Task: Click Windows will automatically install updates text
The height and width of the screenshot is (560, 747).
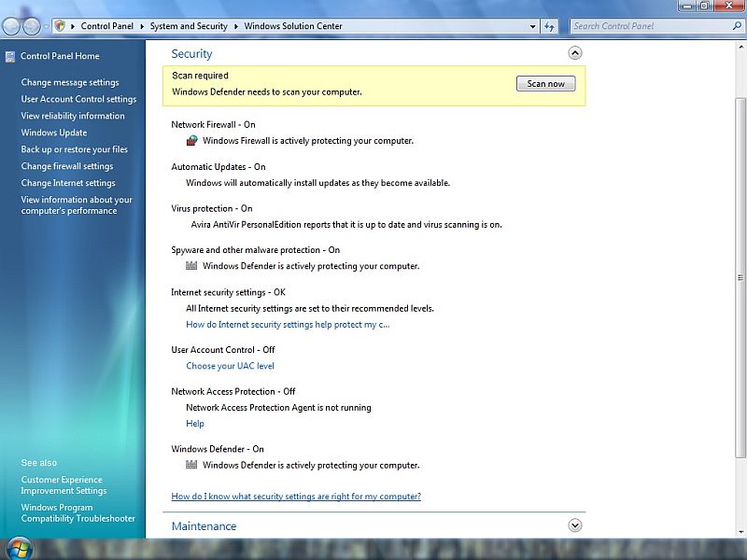Action: click(317, 183)
